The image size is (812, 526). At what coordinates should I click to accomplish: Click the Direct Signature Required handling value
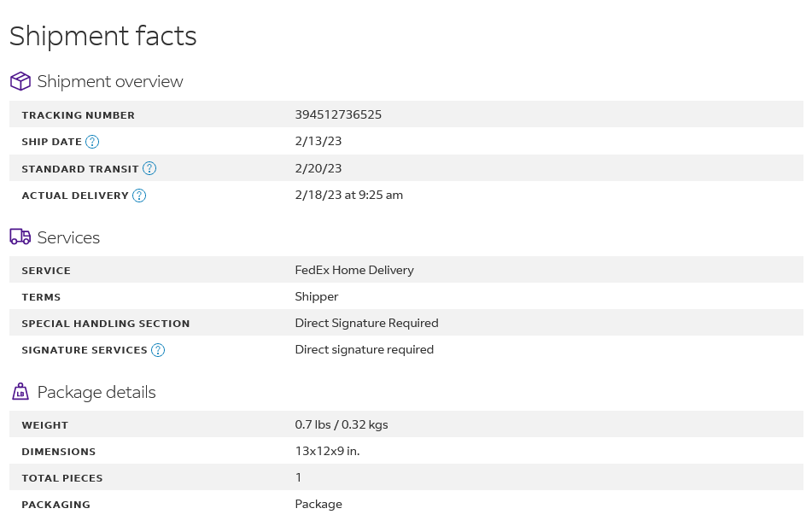point(366,323)
